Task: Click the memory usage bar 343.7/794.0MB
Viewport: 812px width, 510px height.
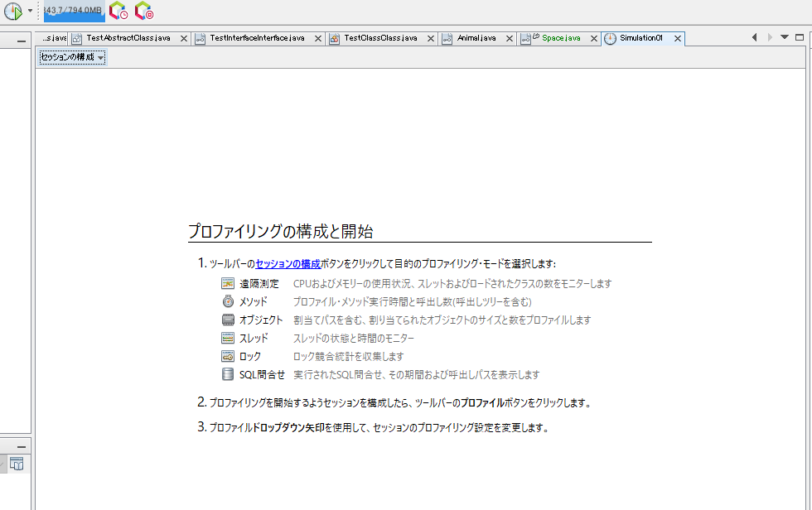Action: [74, 11]
